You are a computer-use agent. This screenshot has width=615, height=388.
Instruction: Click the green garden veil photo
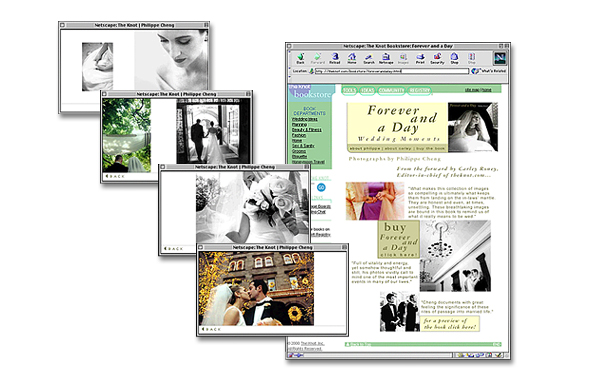(x=127, y=135)
